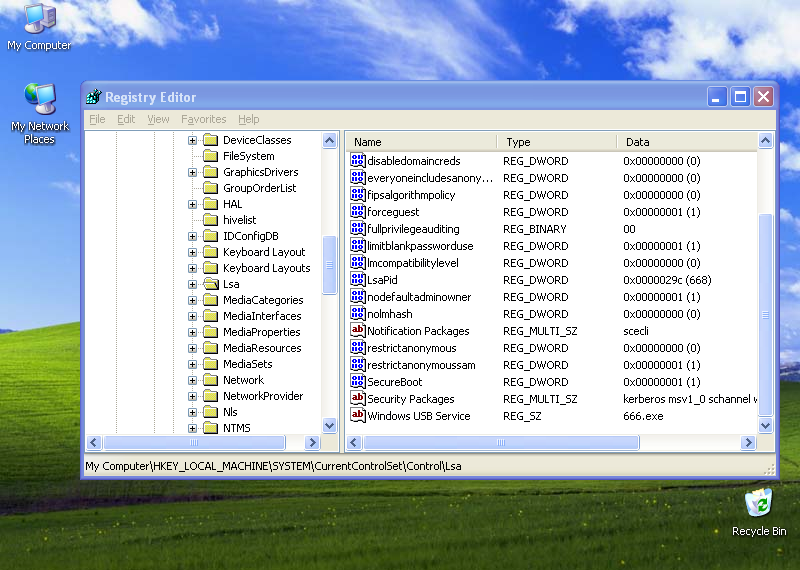Expand the DeviceClasses tree node
The width and height of the screenshot is (800, 570).
[x=192, y=140]
